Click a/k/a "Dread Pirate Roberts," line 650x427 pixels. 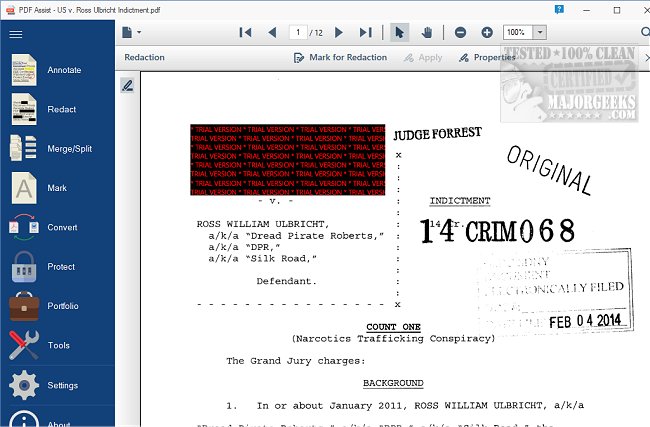296,236
